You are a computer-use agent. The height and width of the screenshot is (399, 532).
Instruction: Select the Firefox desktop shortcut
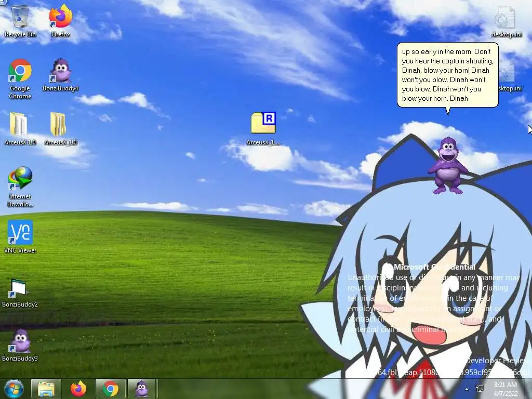click(x=60, y=21)
